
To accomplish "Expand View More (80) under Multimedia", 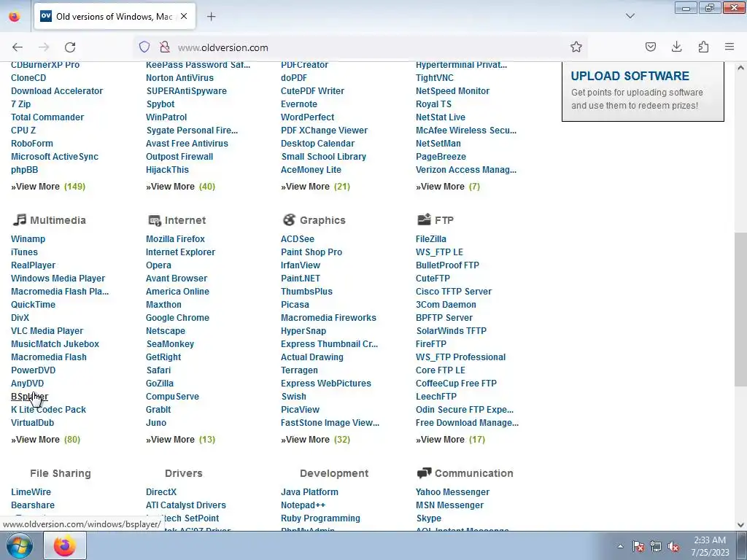I will coord(45,440).
